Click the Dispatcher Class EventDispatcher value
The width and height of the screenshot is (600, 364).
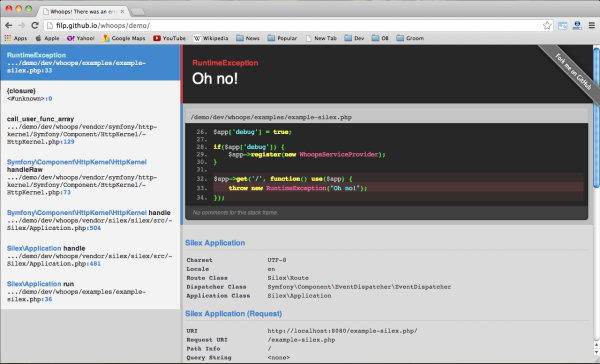point(359,287)
